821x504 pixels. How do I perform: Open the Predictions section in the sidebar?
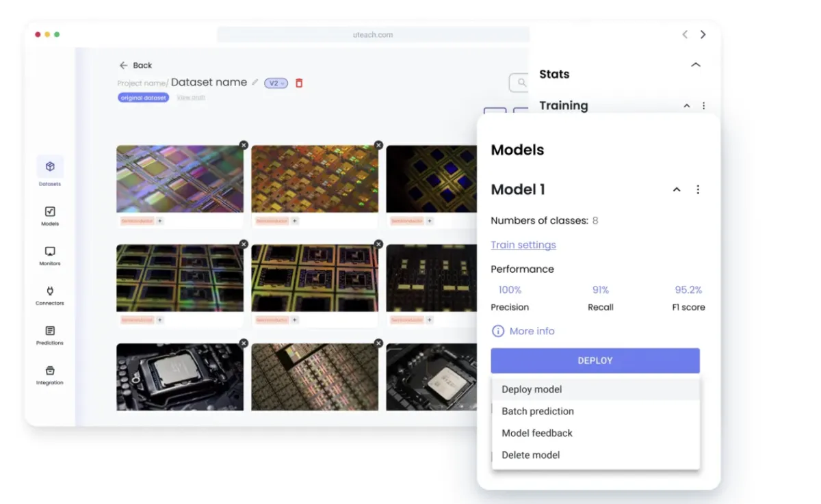(x=50, y=335)
